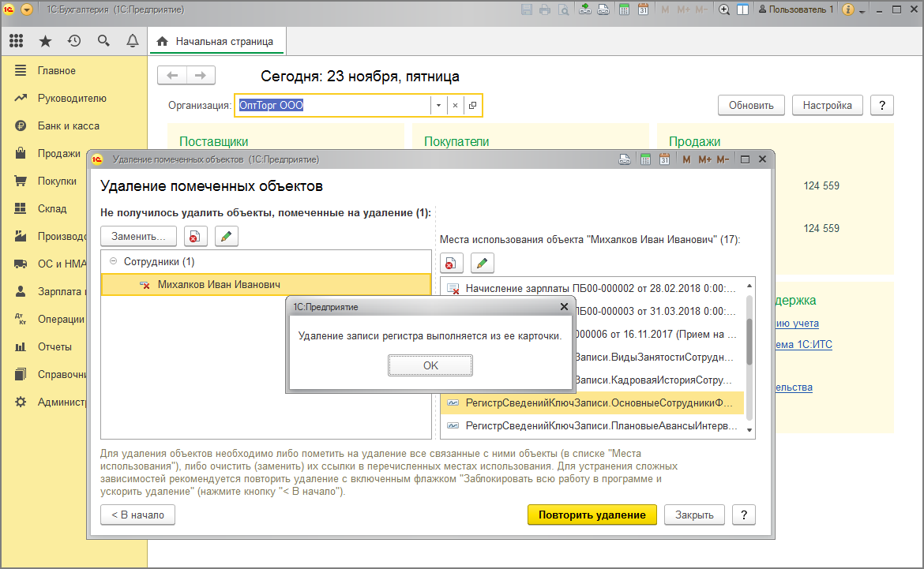
Task: Click the zoom magnifier icon in title bar
Action: point(724,9)
